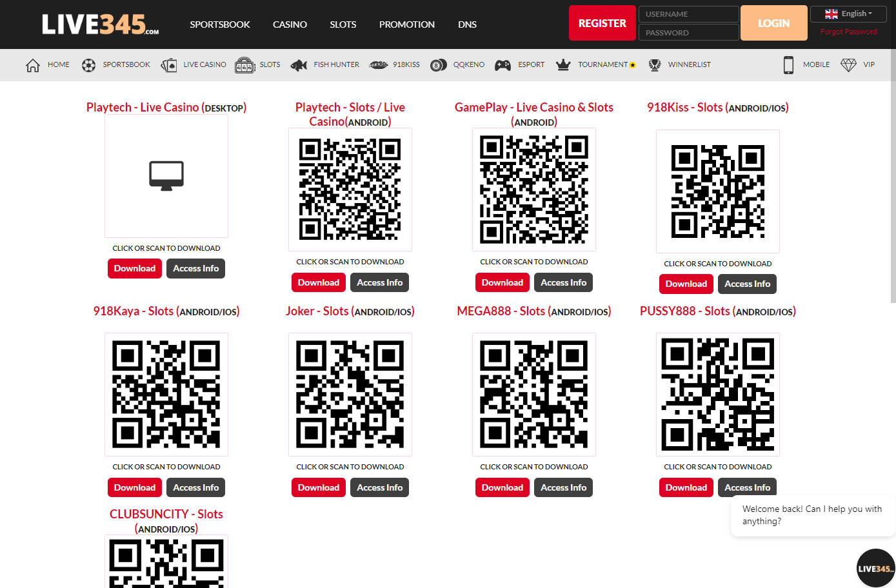Screen dimensions: 896x588
Task: Click the Live Casino cards icon
Action: click(x=169, y=65)
